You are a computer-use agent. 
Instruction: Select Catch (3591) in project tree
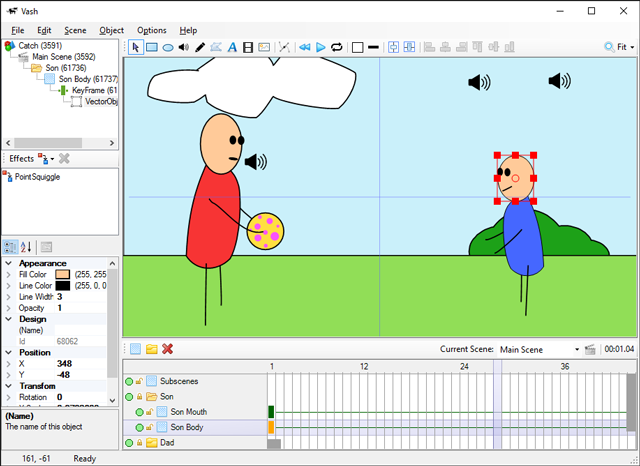pyautogui.click(x=40, y=46)
